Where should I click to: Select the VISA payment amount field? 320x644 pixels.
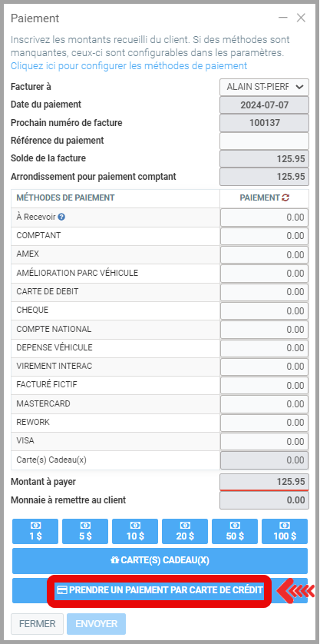tap(264, 442)
